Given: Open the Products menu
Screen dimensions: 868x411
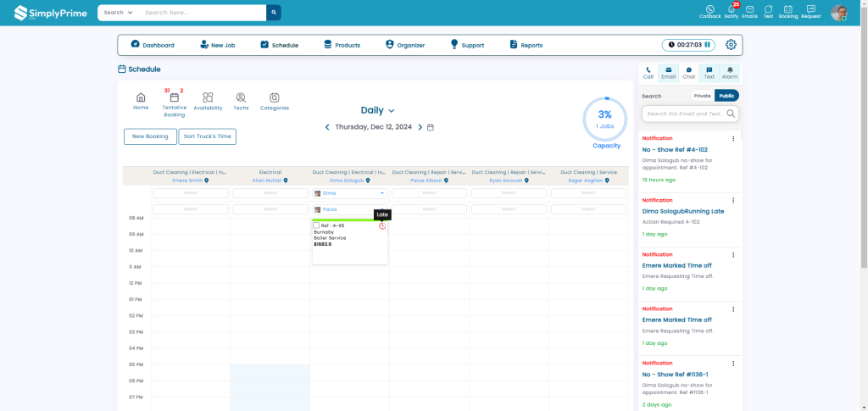Looking at the screenshot, I should click(342, 45).
